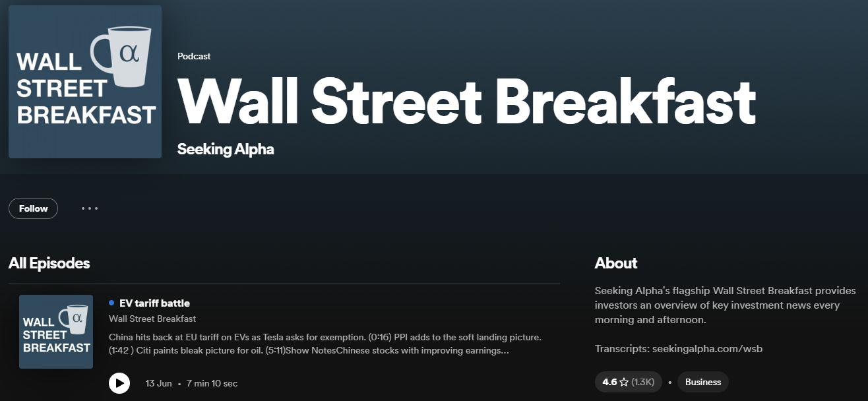Viewport: 868px width, 401px height.
Task: Open the Seeking Alpha publisher page
Action: click(x=226, y=149)
